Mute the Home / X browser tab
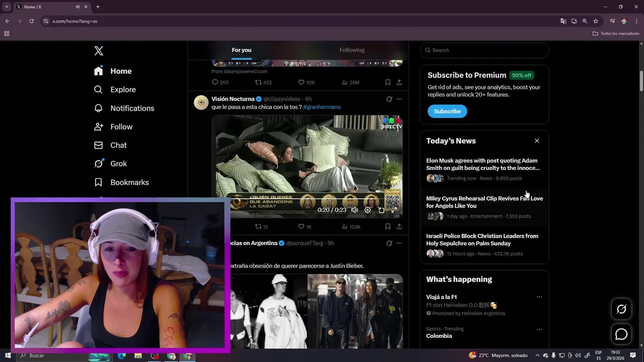The image size is (644, 362). pos(77,7)
